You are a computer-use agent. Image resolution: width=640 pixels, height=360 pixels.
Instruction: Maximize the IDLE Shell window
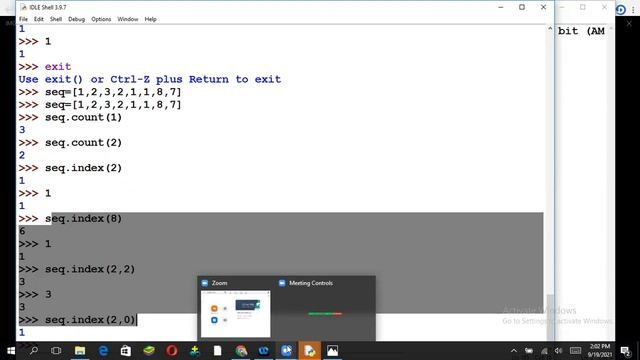(522, 7)
